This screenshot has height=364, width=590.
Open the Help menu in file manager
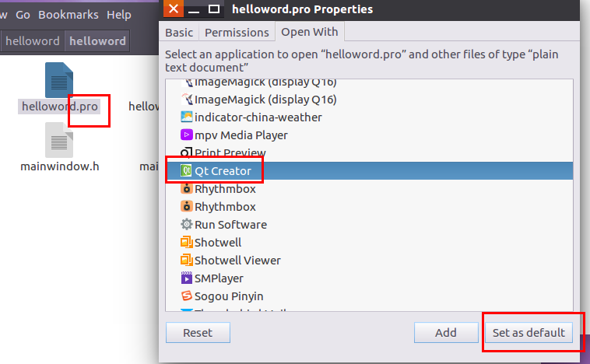119,15
